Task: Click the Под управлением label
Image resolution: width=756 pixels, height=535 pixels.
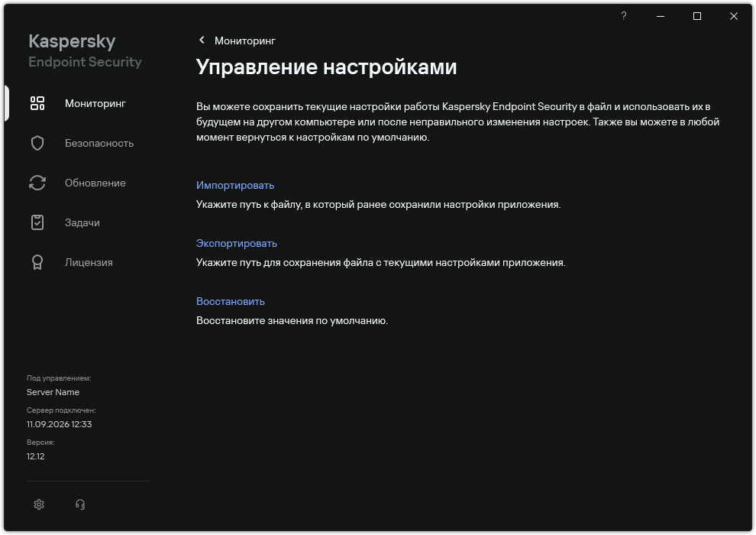Action: 58,378
